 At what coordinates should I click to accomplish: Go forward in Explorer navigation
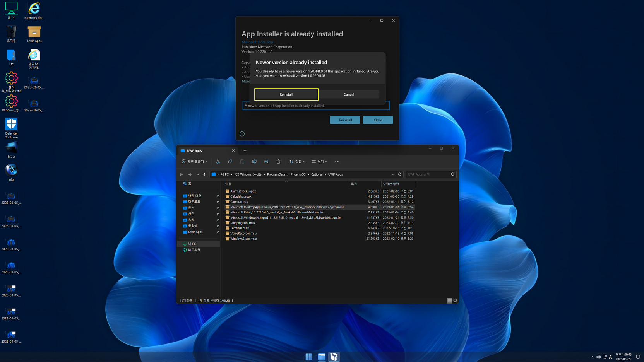coord(190,174)
